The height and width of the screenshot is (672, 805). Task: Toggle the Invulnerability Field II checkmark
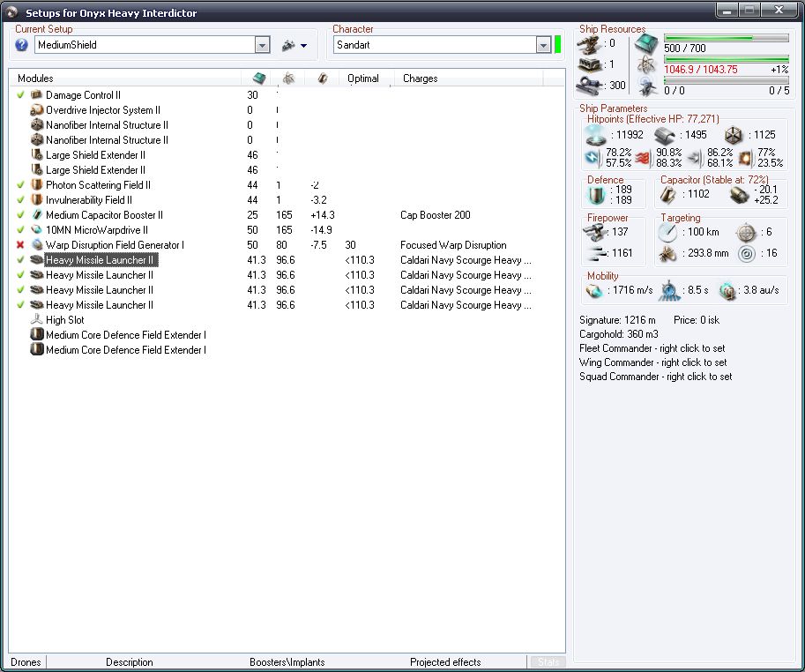coord(20,199)
